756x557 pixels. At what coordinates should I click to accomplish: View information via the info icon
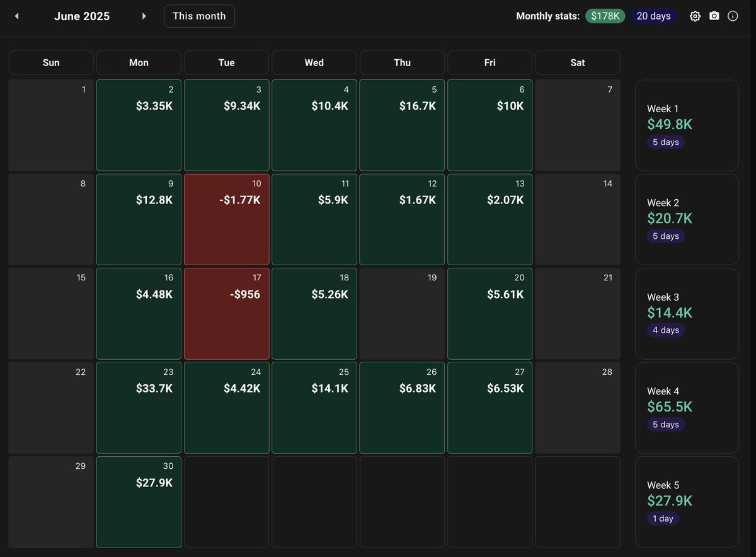pyautogui.click(x=733, y=16)
